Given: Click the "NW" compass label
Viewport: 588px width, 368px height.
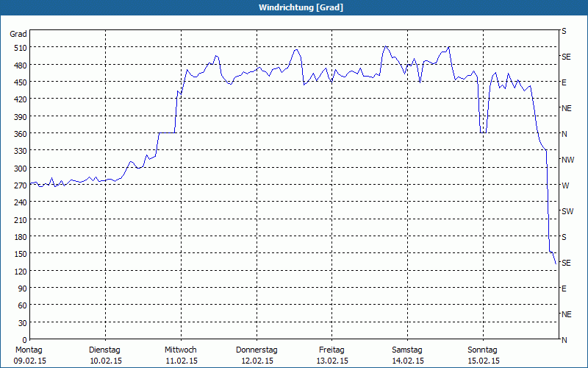Looking at the screenshot, I should (567, 160).
